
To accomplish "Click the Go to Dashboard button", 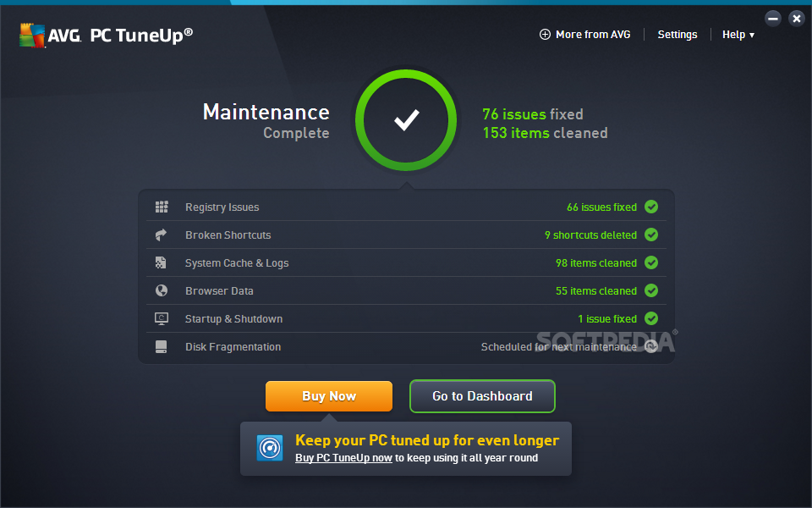I will (x=482, y=396).
